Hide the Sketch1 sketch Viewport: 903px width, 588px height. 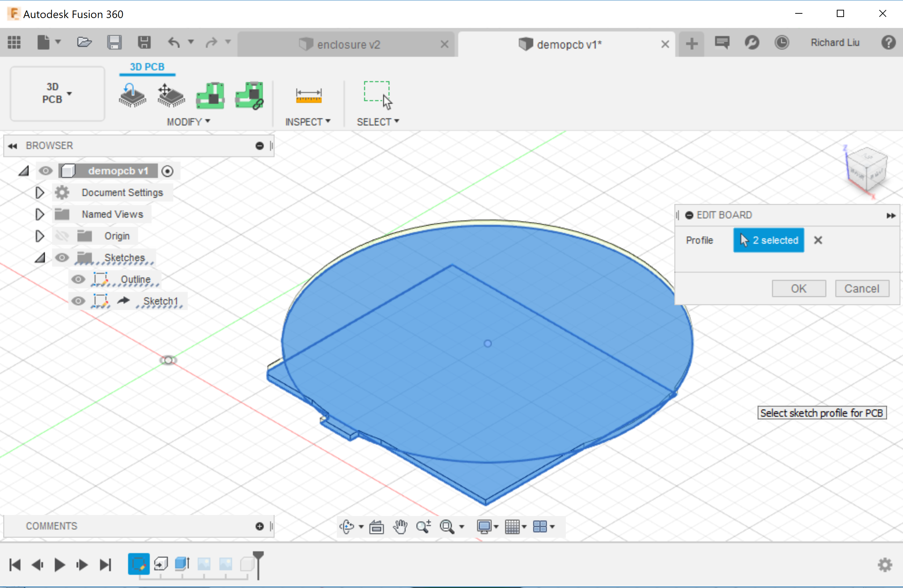pos(78,301)
